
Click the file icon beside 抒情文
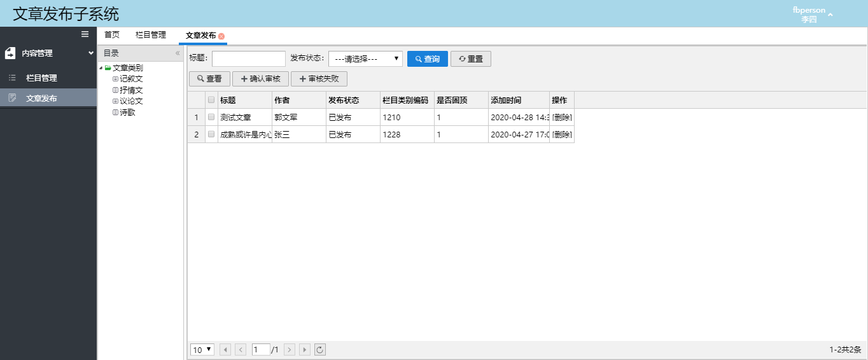[115, 90]
